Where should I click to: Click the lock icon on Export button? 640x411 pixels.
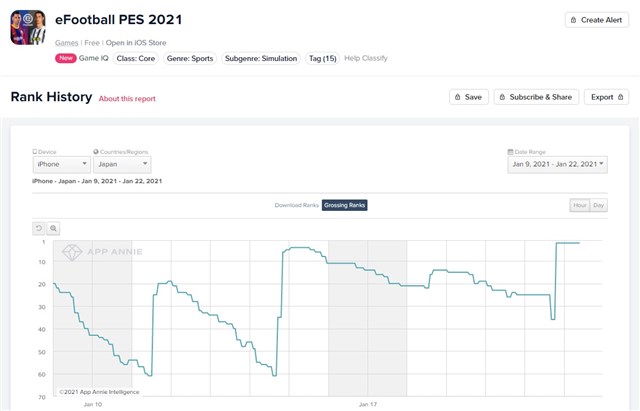click(620, 97)
